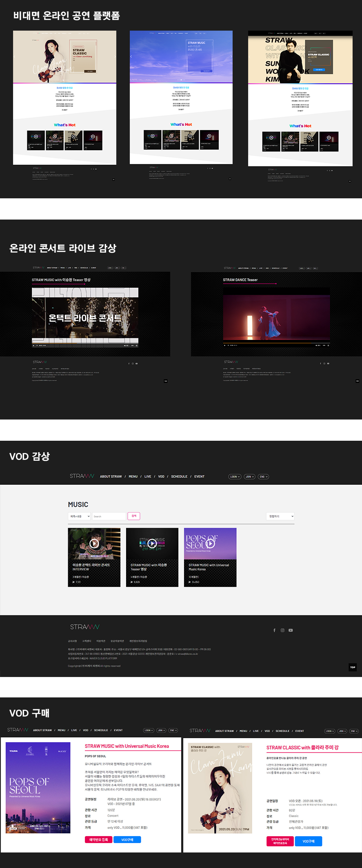Image resolution: width=362 pixels, height=868 pixels.
Task: Play the last What's Hot video on the sky-blue homepage
Action: tap(209, 136)
